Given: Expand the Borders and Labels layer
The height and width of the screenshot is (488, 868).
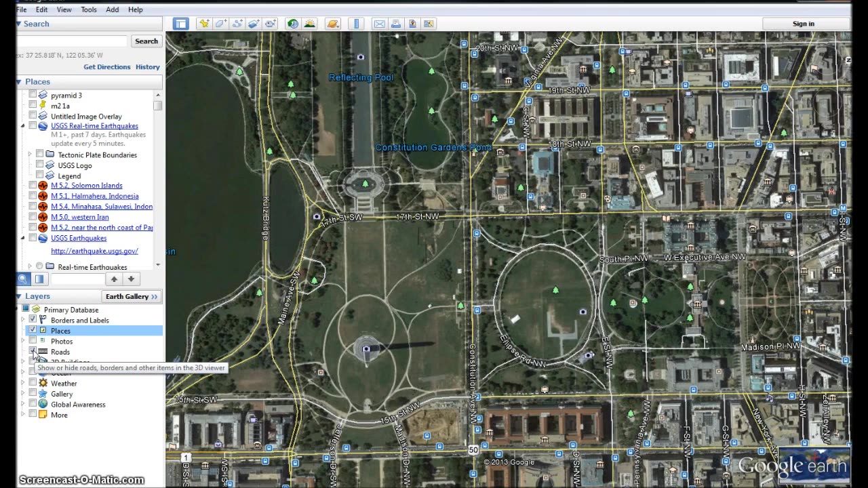Looking at the screenshot, I should click(23, 320).
